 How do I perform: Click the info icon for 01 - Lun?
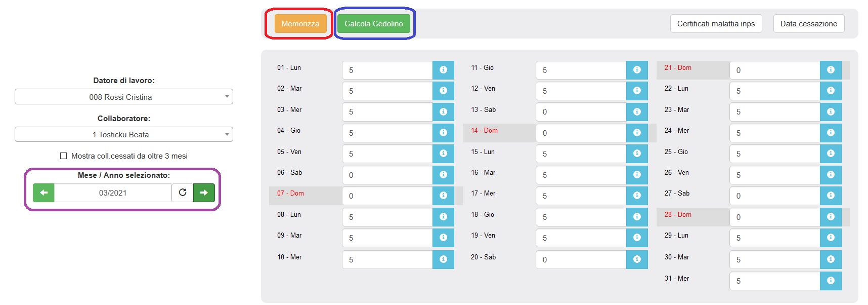[443, 70]
